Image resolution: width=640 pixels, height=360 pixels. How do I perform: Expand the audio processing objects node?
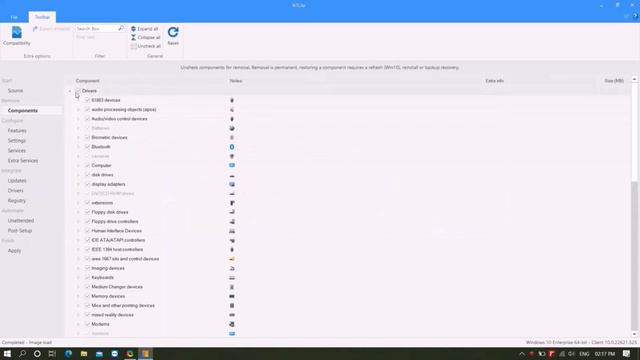(78, 109)
